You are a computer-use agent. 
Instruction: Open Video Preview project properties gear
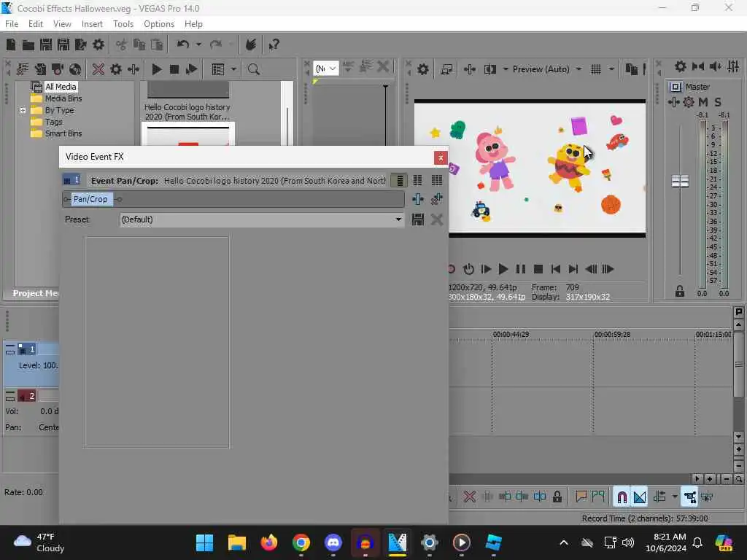pos(422,69)
